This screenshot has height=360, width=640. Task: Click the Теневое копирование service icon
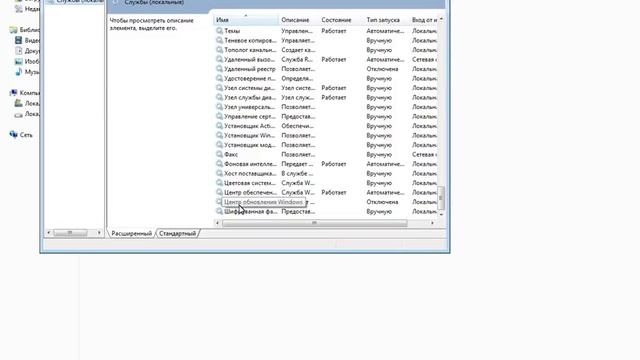[219, 40]
